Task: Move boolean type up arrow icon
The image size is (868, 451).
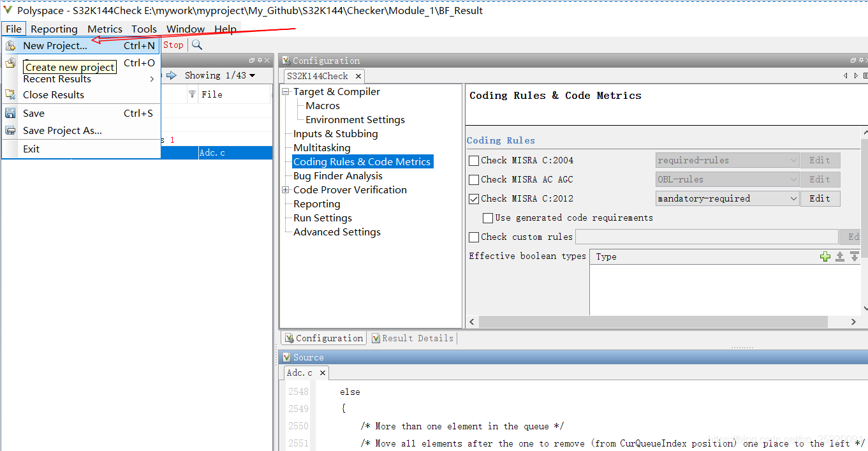Action: pyautogui.click(x=840, y=256)
